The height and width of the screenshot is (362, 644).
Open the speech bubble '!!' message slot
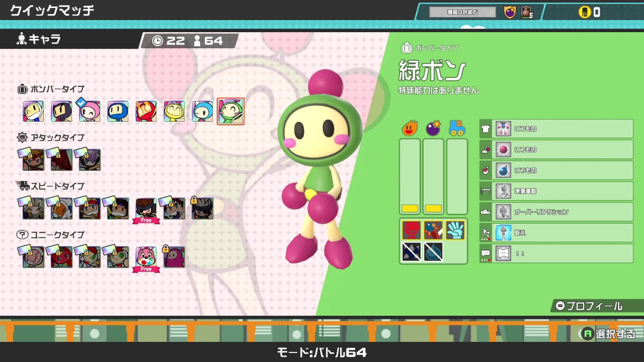[557, 253]
